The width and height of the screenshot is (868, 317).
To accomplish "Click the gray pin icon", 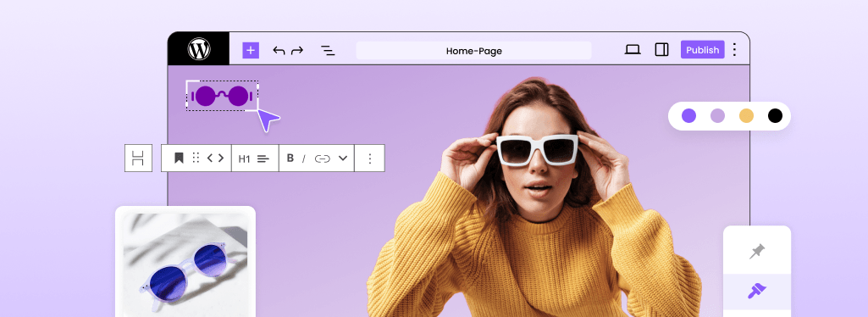I will [757, 251].
